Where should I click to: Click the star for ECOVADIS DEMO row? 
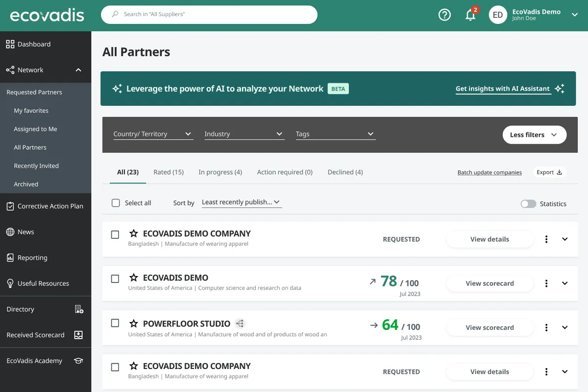click(133, 277)
